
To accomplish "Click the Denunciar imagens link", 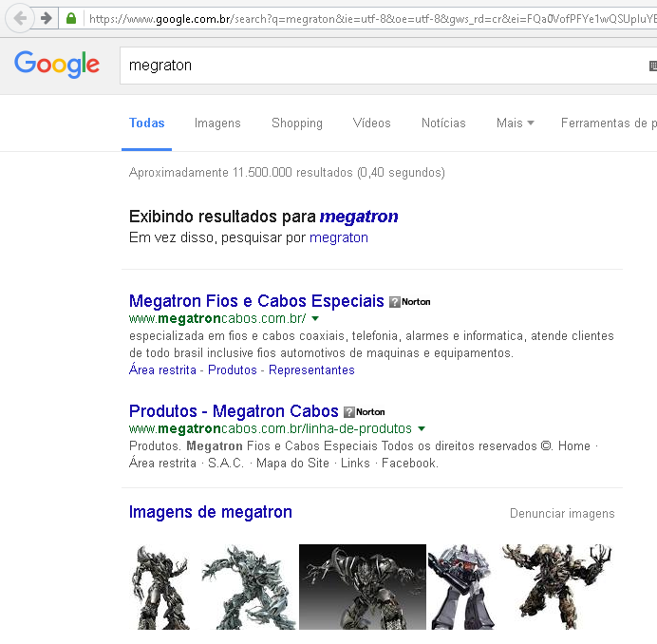I will pos(562,514).
